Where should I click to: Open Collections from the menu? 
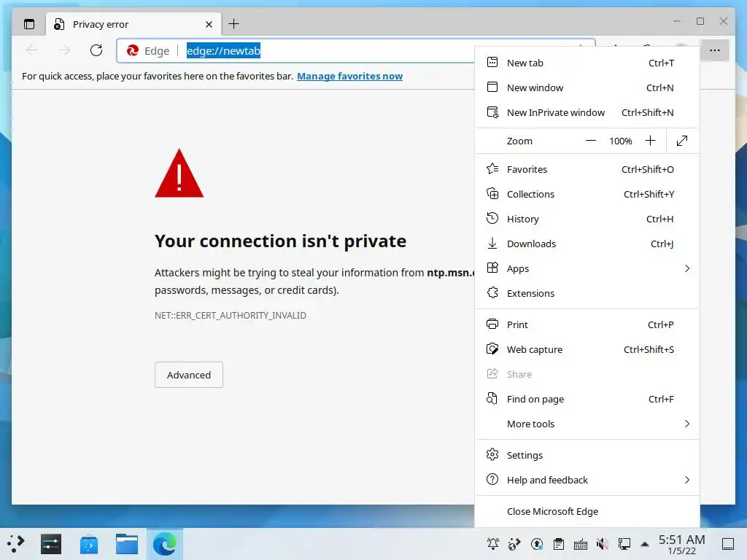pyautogui.click(x=587, y=194)
